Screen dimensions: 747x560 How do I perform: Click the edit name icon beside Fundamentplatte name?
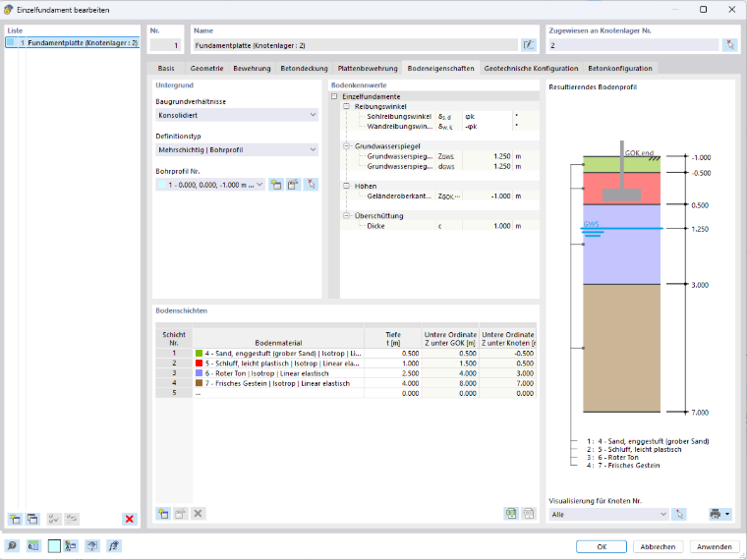click(x=529, y=45)
